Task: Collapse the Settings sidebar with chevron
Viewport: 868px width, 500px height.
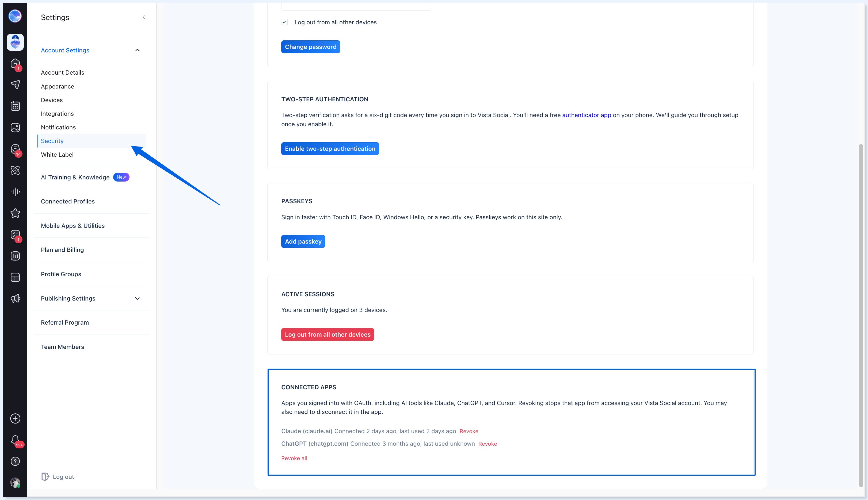Action: point(144,17)
